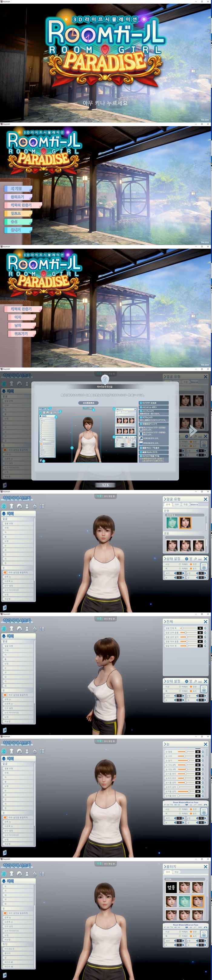Select 페인트 02 row in 볼터치 window
212x980 pixels.
pos(18,966)
